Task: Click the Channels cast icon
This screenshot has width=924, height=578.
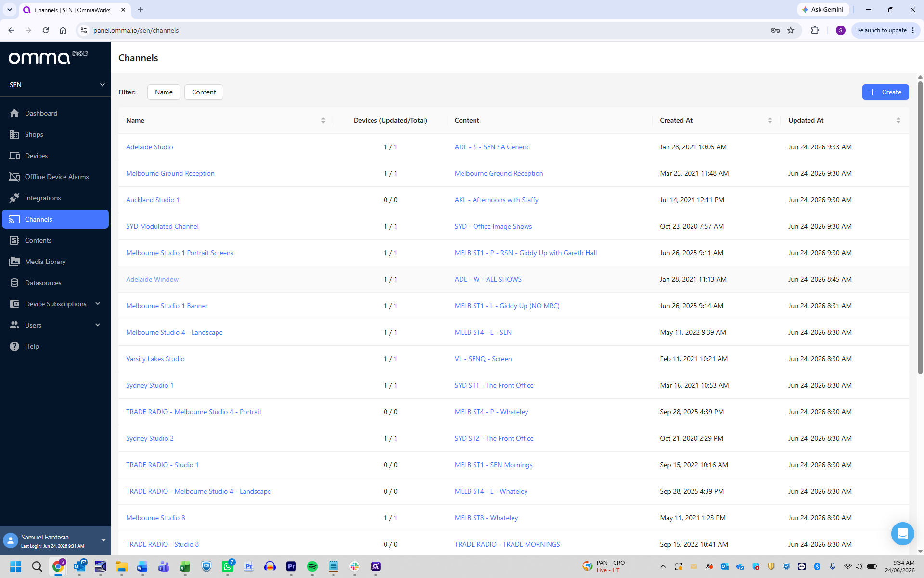Action: pyautogui.click(x=14, y=219)
